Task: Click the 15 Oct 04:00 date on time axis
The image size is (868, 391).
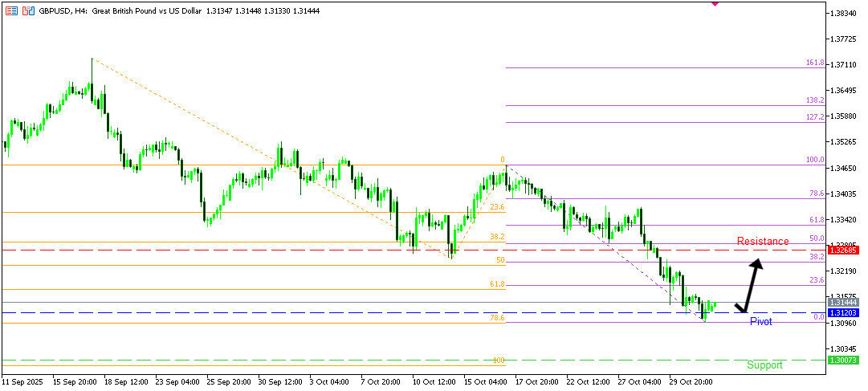Action: tap(485, 382)
